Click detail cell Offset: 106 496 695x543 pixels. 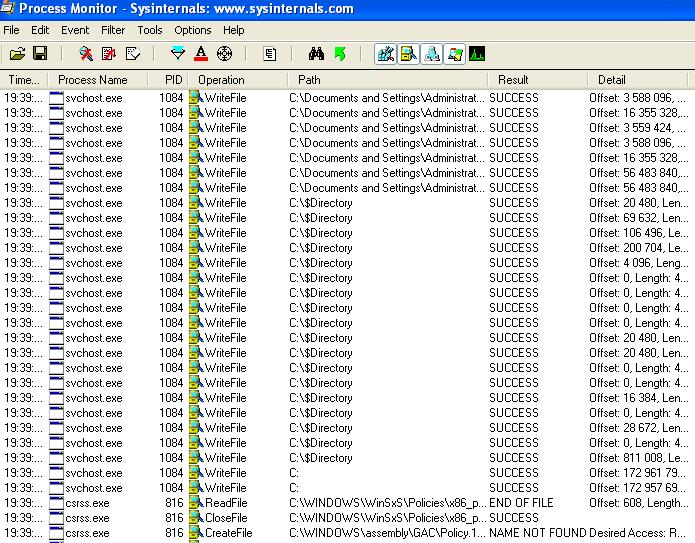638,233
